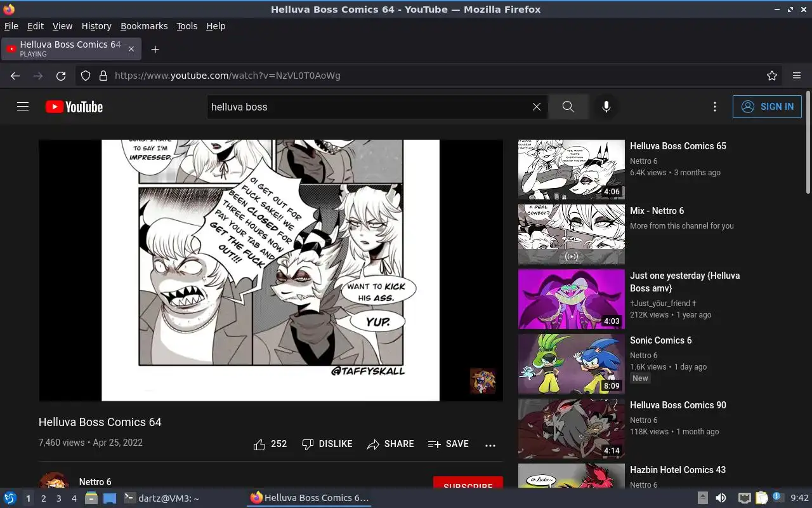Click channel watermark icon in video corner

click(x=483, y=381)
